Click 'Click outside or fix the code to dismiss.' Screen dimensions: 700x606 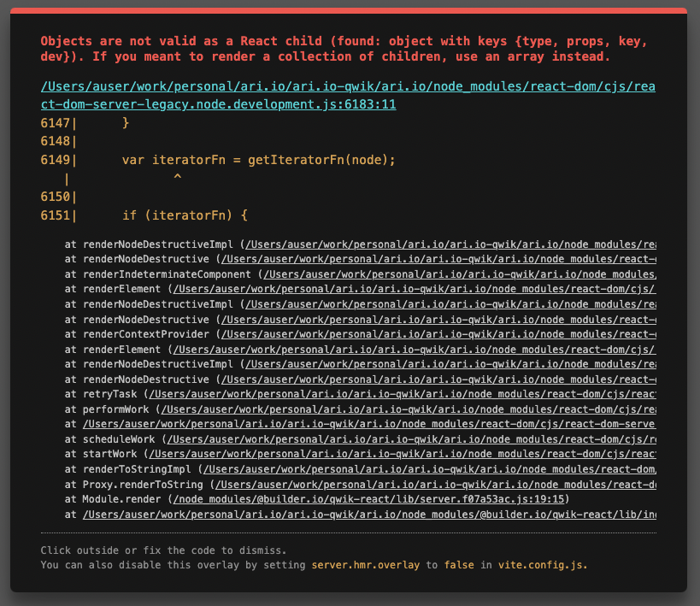click(163, 550)
